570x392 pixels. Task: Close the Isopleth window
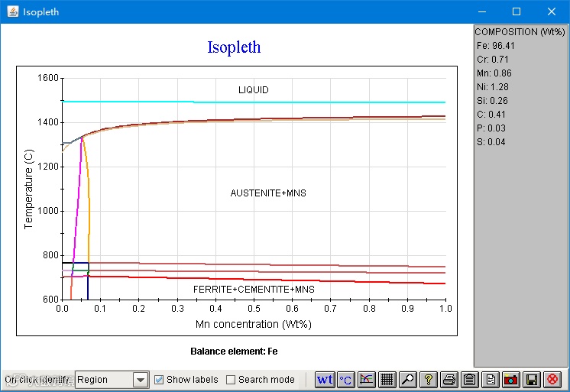pyautogui.click(x=552, y=11)
